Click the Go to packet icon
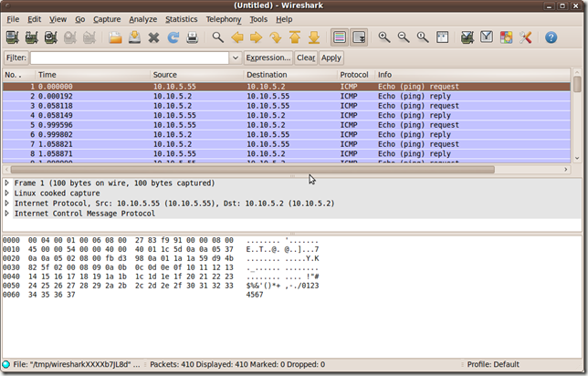588x376 pixels. click(x=275, y=37)
